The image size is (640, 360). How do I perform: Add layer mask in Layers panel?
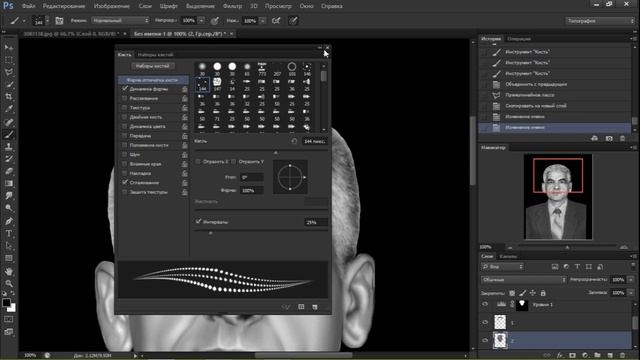[572, 356]
